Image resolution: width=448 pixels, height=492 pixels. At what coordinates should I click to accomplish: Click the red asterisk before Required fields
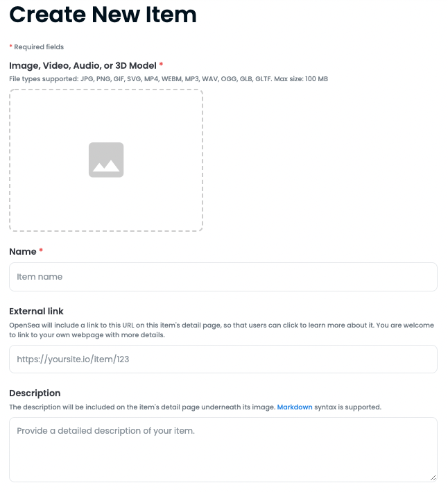(11, 46)
